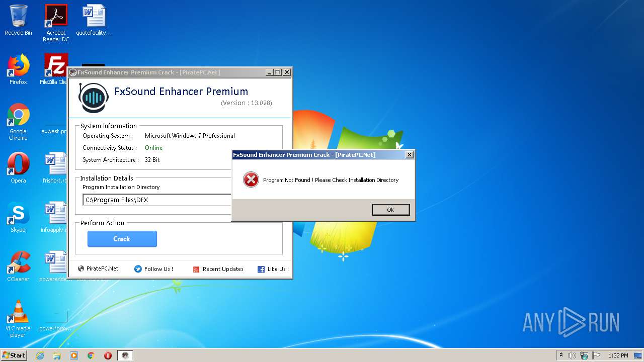This screenshot has height=362, width=644.
Task: Select the quotefacility Word document icon
Action: 94,20
